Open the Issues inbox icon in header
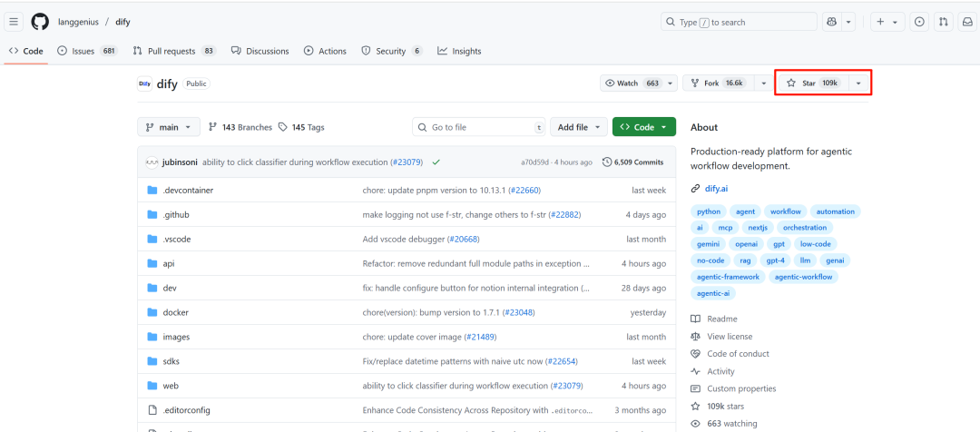Image resolution: width=980 pixels, height=432 pixels. (918, 22)
